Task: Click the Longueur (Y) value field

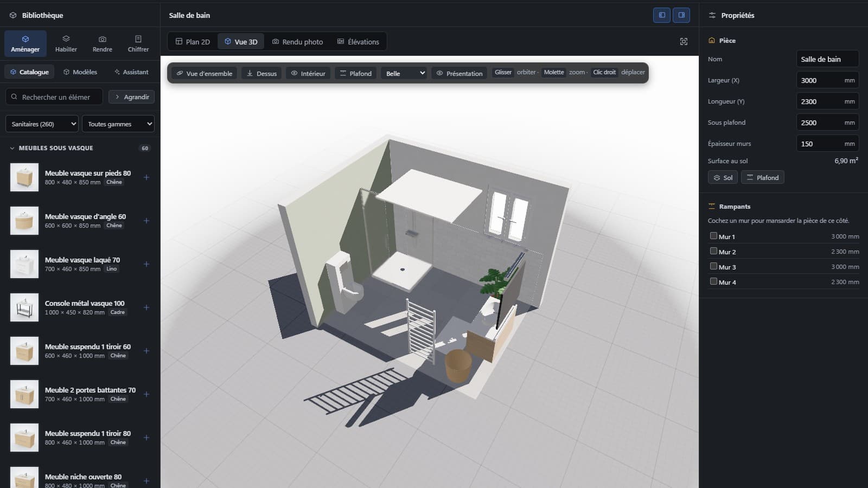Action: click(827, 101)
